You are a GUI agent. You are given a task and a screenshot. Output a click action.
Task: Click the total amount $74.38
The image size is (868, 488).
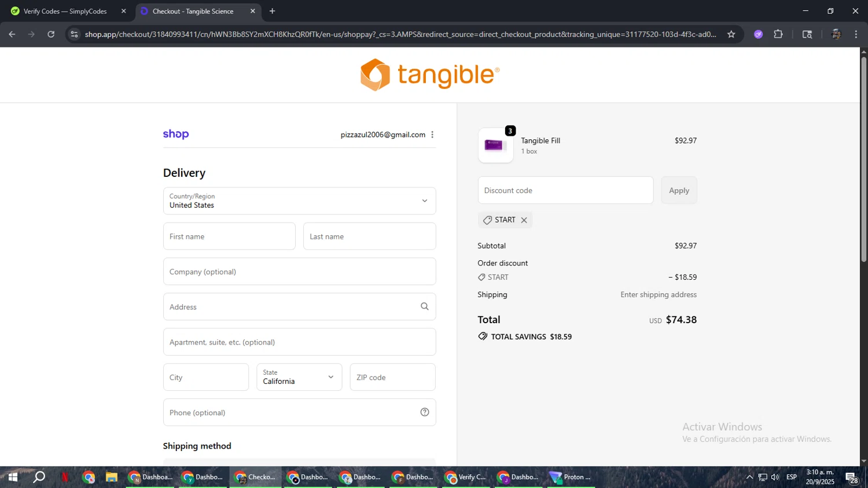point(681,320)
